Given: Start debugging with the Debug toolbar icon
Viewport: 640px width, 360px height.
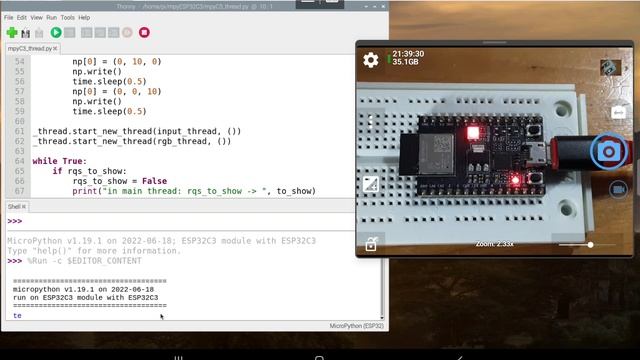Looking at the screenshot, I should (x=70, y=33).
